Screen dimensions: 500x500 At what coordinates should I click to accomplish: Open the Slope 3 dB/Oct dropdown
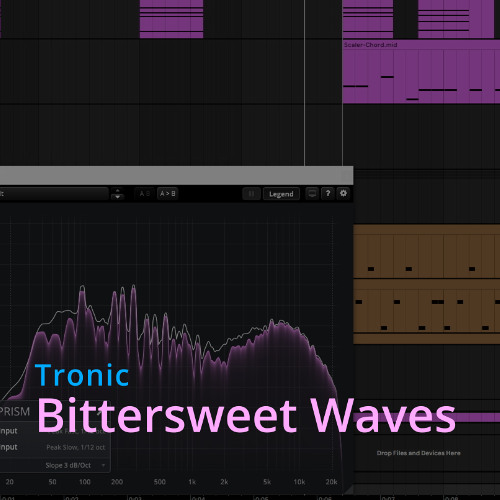[75, 465]
